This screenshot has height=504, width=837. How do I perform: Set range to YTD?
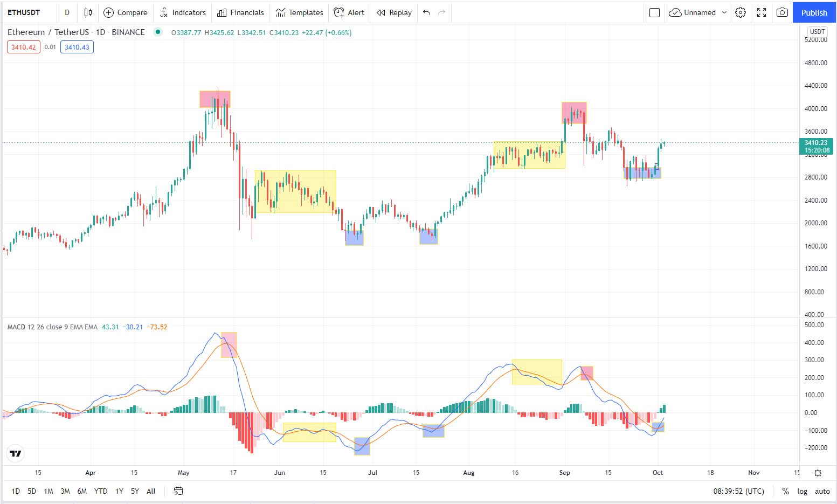tap(100, 491)
